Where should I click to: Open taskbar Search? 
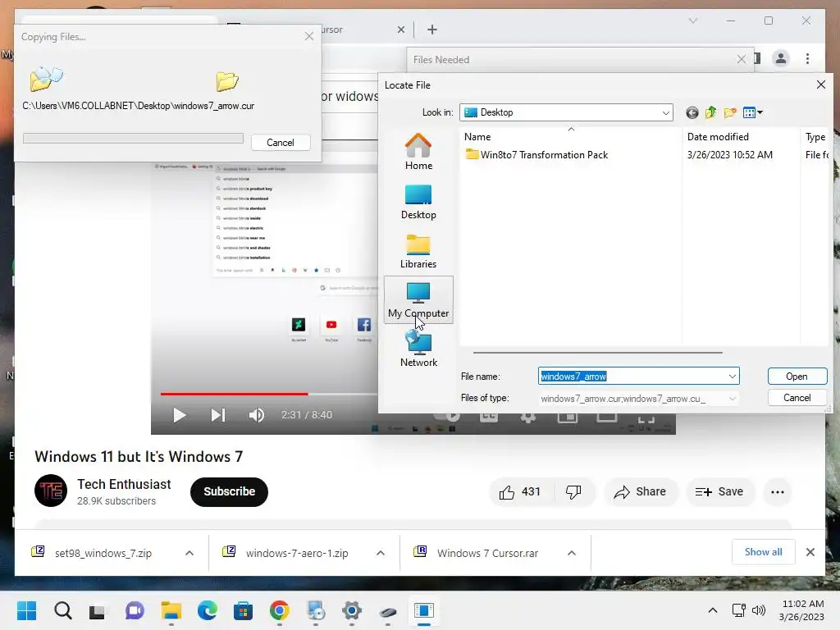coord(62,610)
